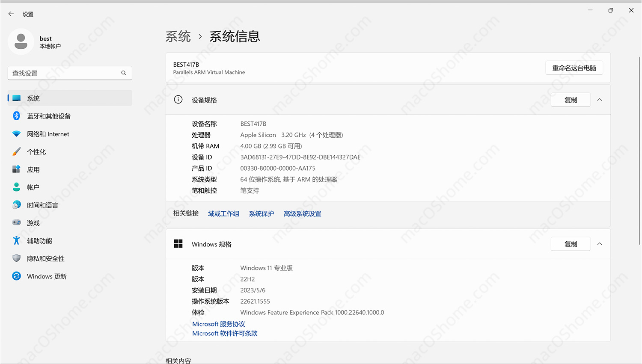The image size is (642, 364).
Task: Click the 64 位操作系统 system type text
Action: 288,179
